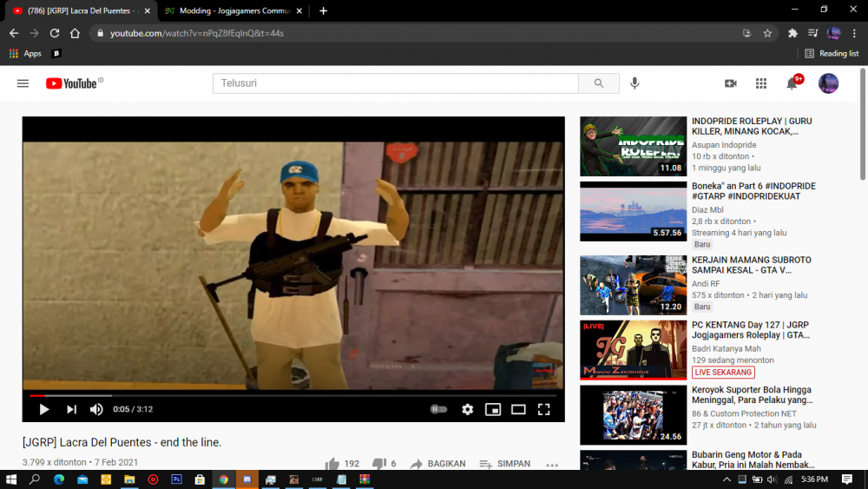
Task: Select the JGRP Lacra Del Puentes tab
Action: (79, 10)
